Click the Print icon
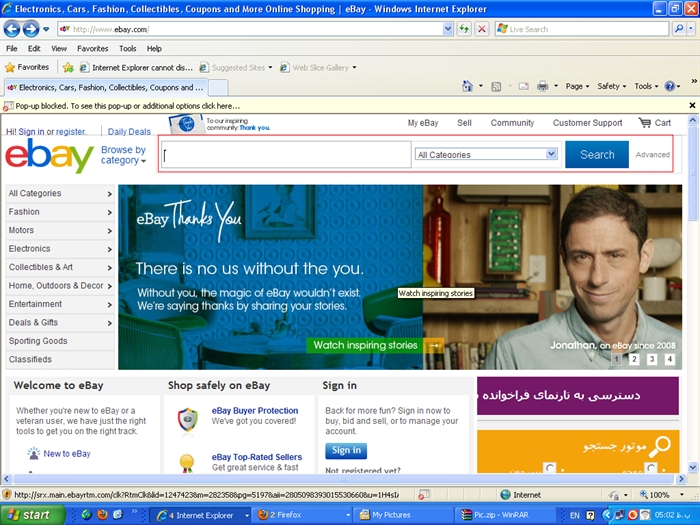 tap(542, 86)
